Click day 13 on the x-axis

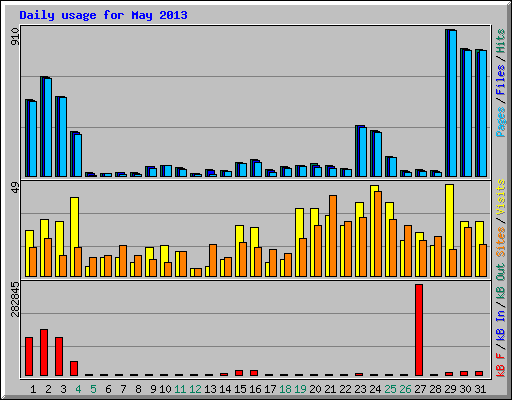click(x=210, y=389)
